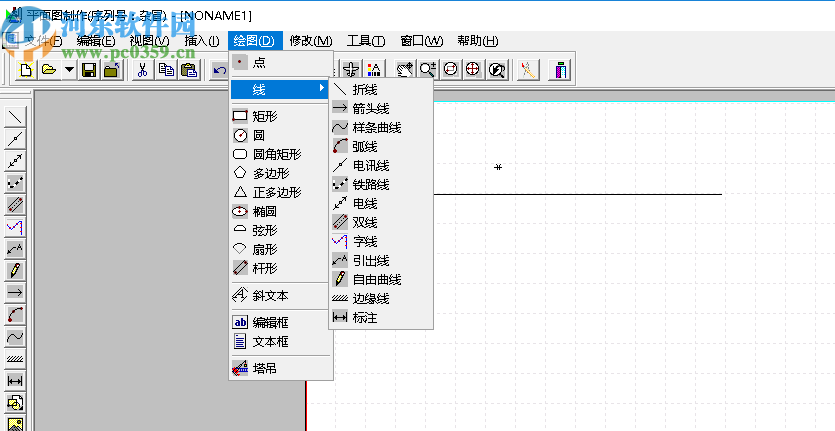835x431 pixels.
Task: Undo the last action via the toolbar
Action: click(x=219, y=70)
